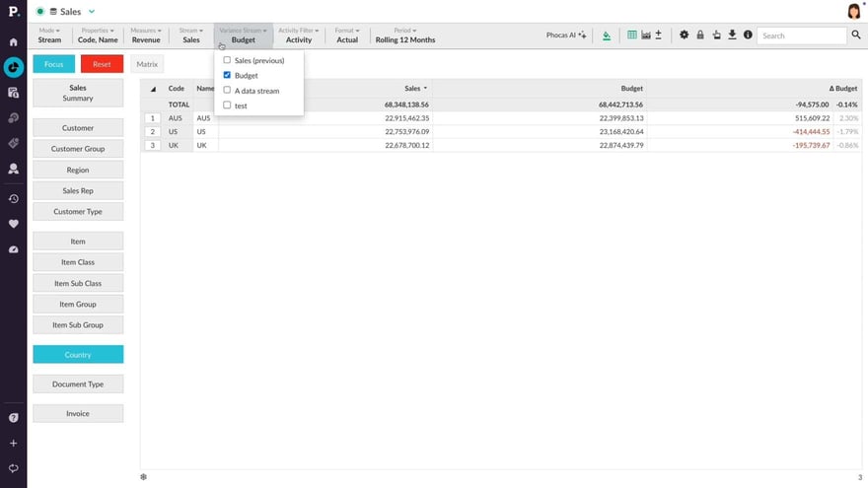Open the grid table view icon
This screenshot has height=488, width=868.
coord(632,35)
